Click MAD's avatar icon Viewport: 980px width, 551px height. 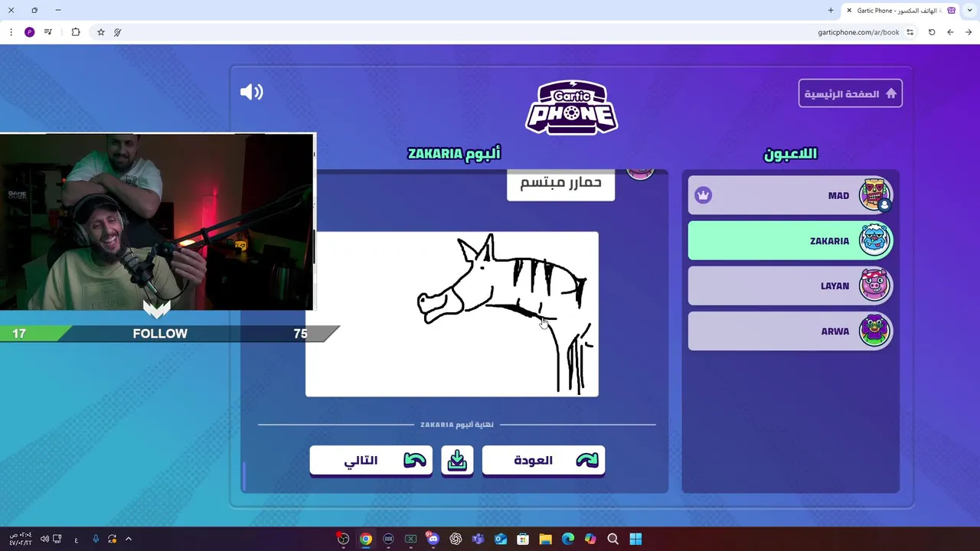[874, 195]
